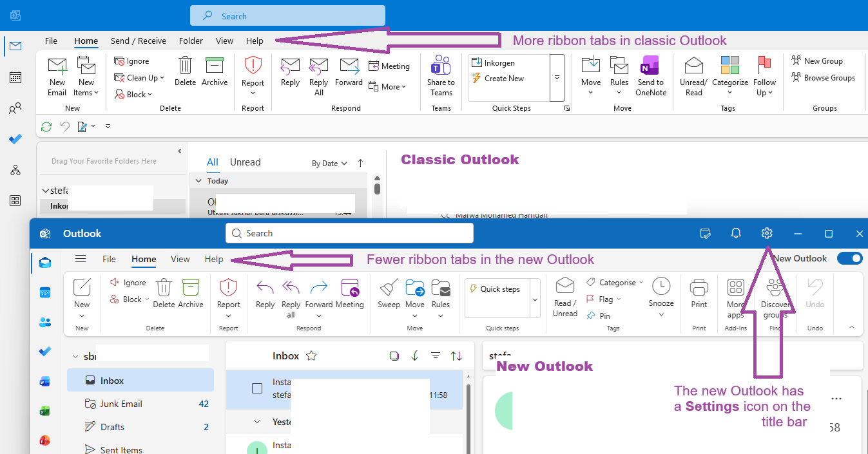
Task: Open View tab in new Outlook
Action: [x=180, y=259]
